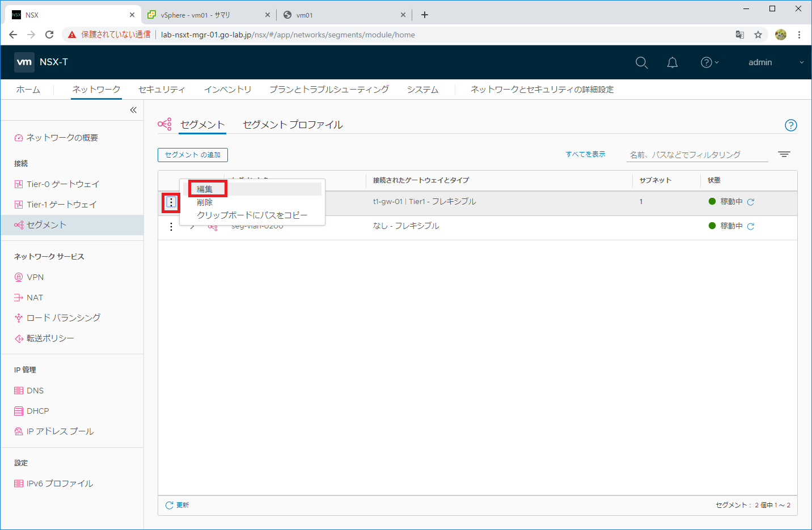The image size is (812, 530).
Task: Choose 削除 from the context menu
Action: click(x=205, y=202)
